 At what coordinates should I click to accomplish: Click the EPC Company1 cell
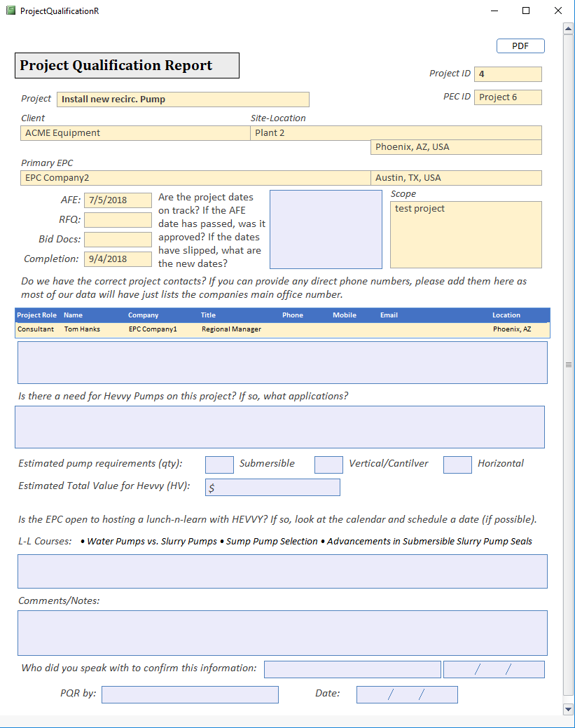[x=153, y=329]
